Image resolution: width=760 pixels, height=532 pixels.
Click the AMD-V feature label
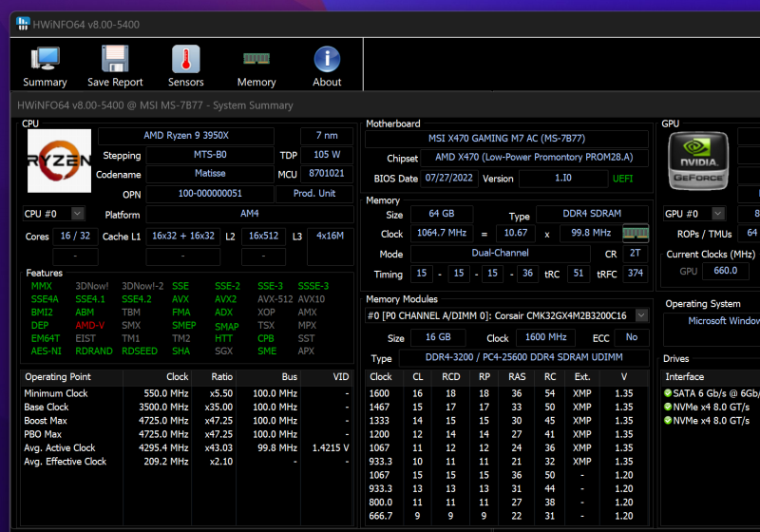tap(90, 325)
